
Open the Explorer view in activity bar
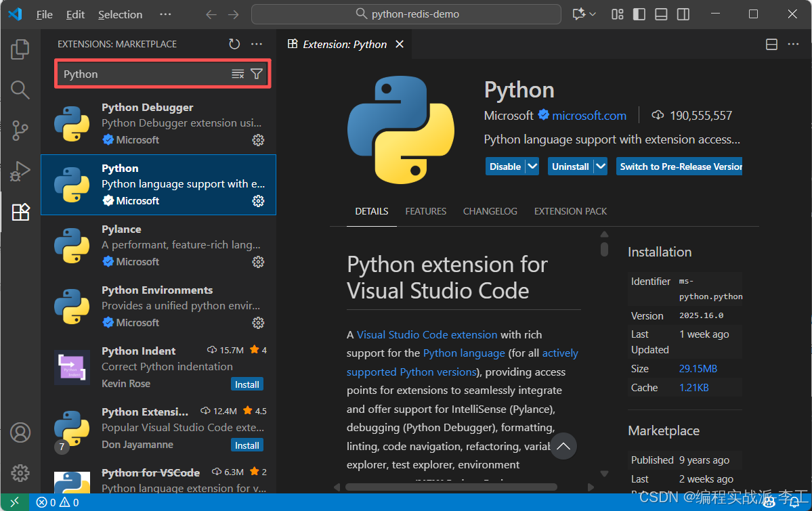tap(20, 49)
